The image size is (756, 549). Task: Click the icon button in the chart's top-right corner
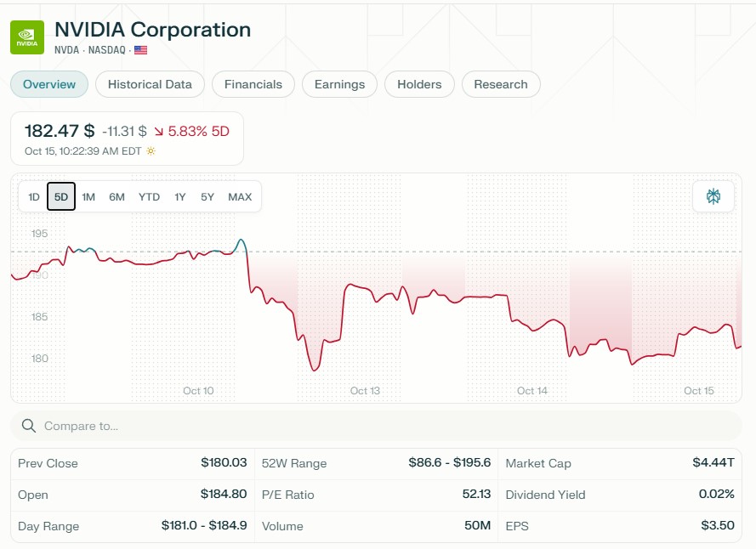[713, 196]
